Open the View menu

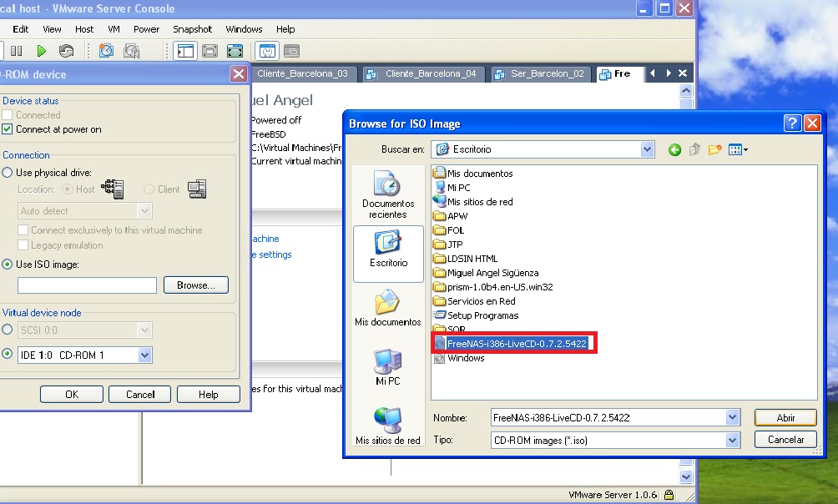point(52,29)
